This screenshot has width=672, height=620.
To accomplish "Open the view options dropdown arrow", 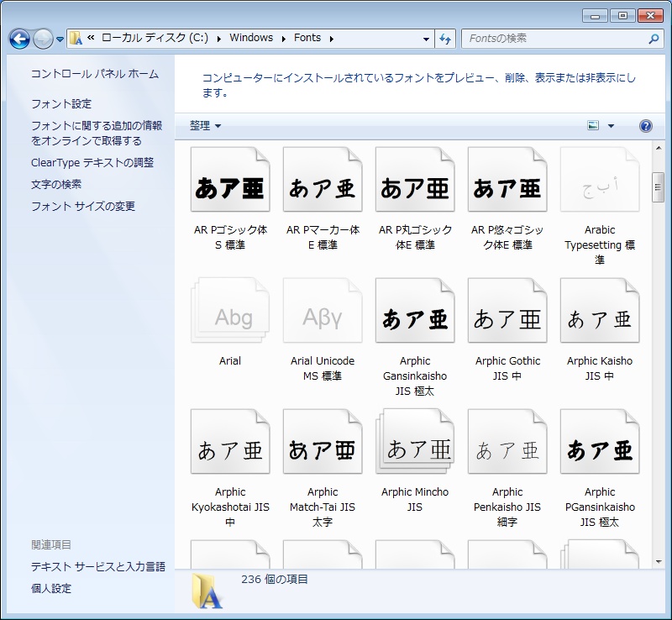I will [x=612, y=126].
